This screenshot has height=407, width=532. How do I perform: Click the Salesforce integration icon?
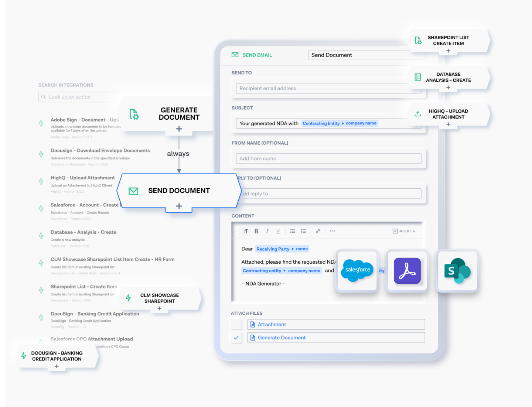357,270
